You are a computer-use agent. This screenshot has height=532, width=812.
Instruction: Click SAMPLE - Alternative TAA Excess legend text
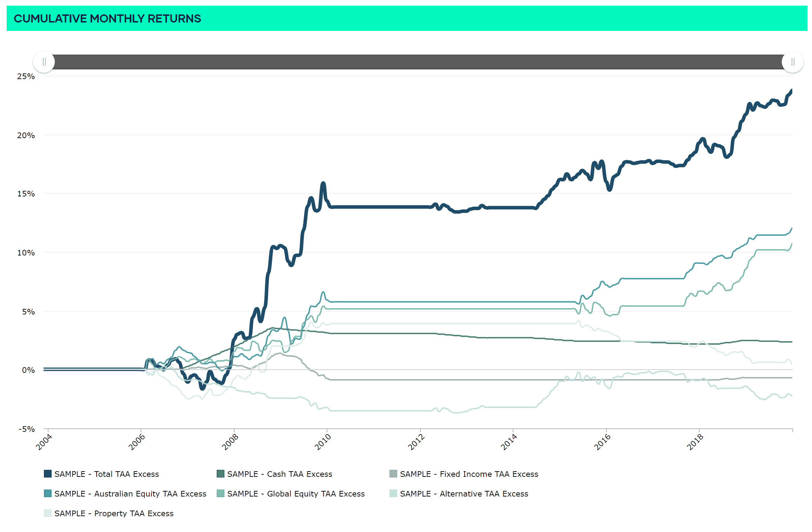click(464, 494)
